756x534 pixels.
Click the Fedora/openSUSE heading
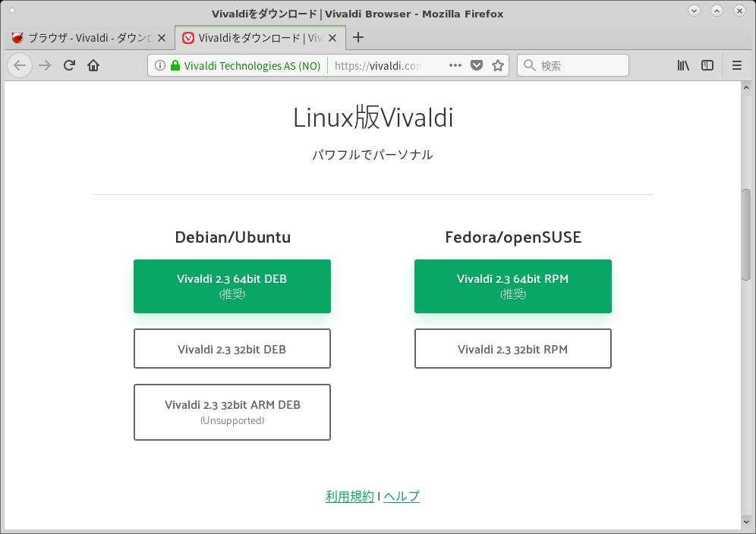point(513,237)
